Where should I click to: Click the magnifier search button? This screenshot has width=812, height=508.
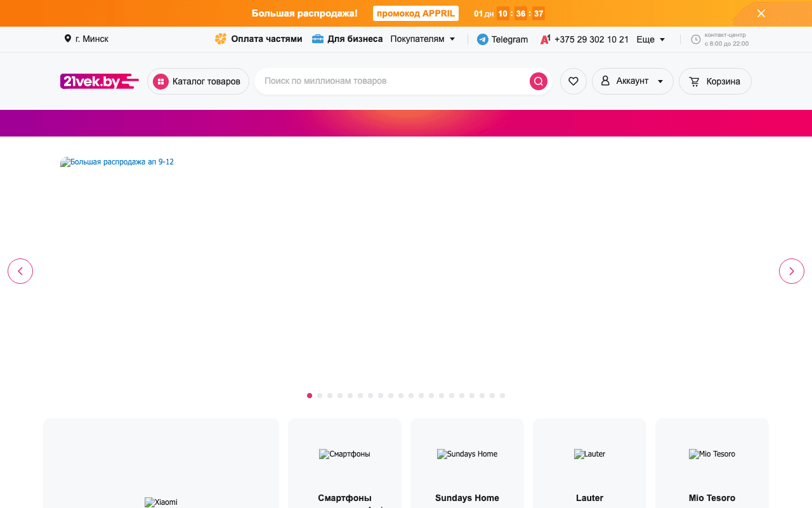(538, 81)
